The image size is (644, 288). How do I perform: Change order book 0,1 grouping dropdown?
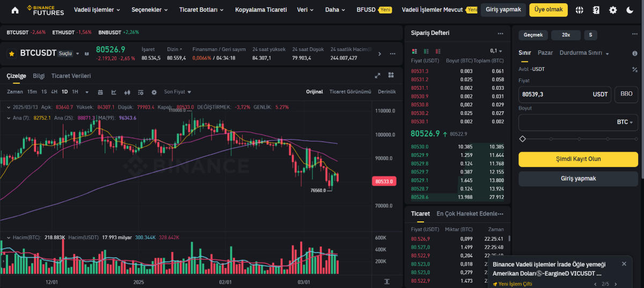coord(496,51)
